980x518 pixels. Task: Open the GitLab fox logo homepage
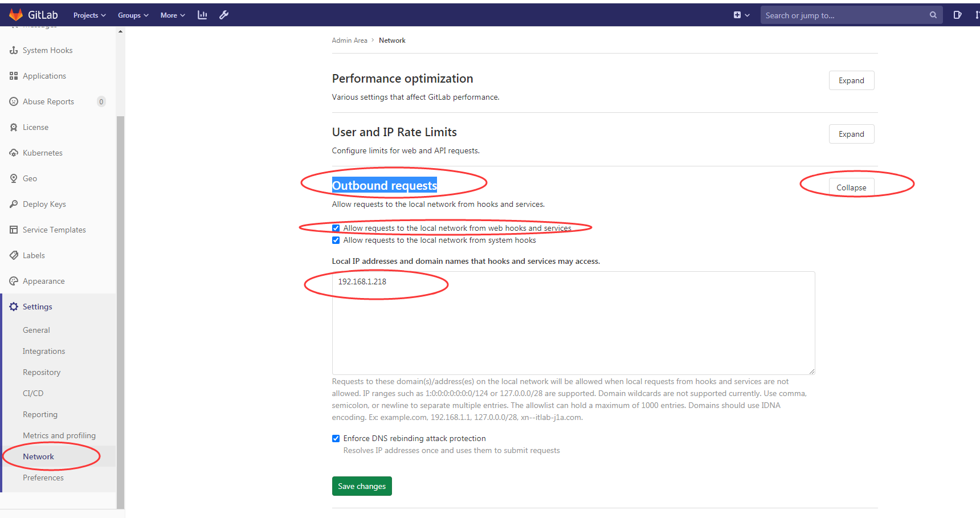(16, 14)
